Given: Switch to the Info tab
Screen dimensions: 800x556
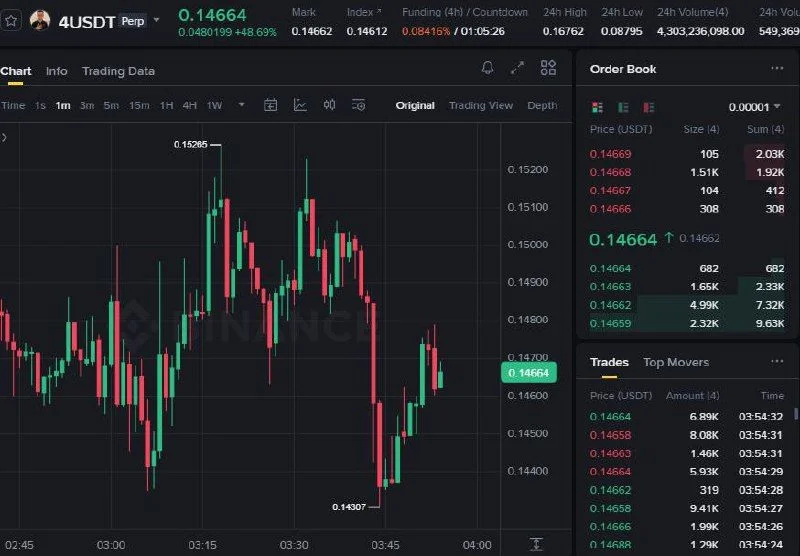Looking at the screenshot, I should (57, 71).
